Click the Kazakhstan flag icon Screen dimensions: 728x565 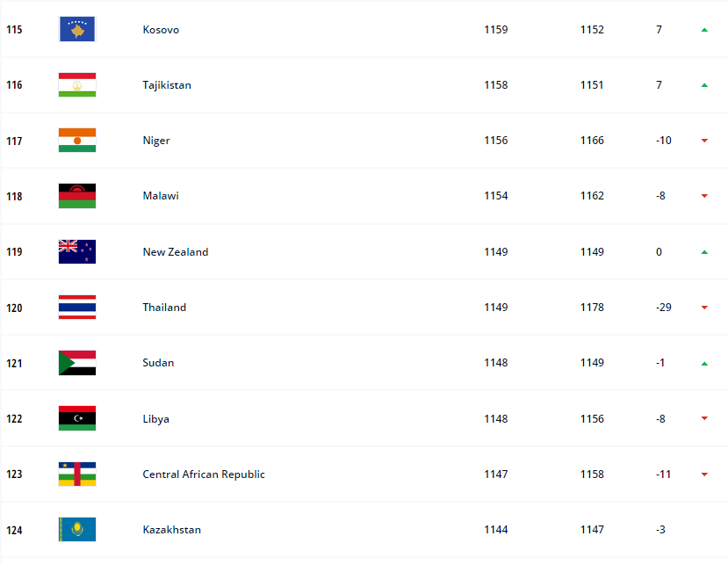coord(77,529)
